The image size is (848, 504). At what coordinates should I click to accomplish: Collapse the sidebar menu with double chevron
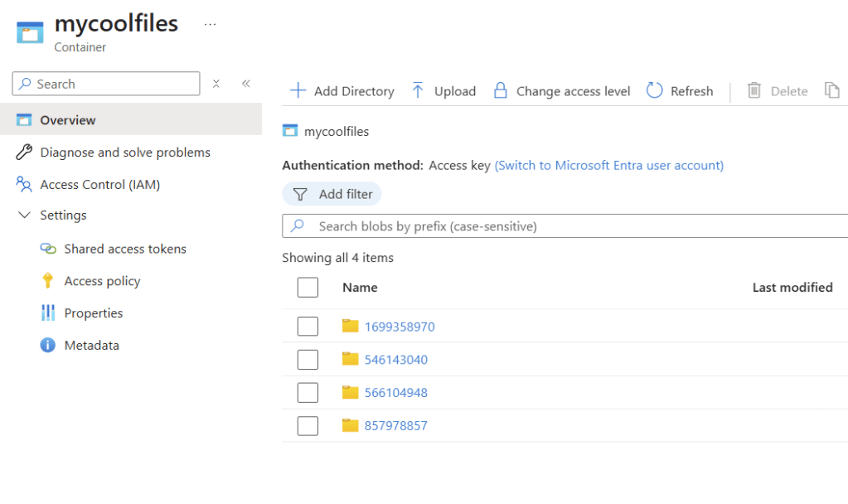point(246,84)
